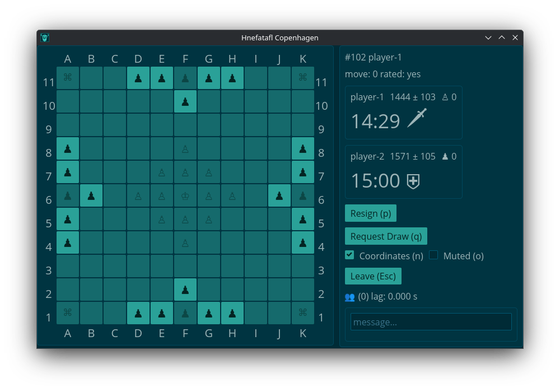Select the king piece on F6
The height and width of the screenshot is (392, 560).
click(185, 196)
